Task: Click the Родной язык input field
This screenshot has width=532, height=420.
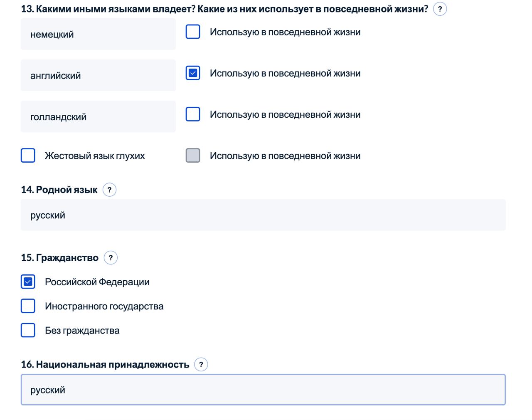Action: (263, 215)
